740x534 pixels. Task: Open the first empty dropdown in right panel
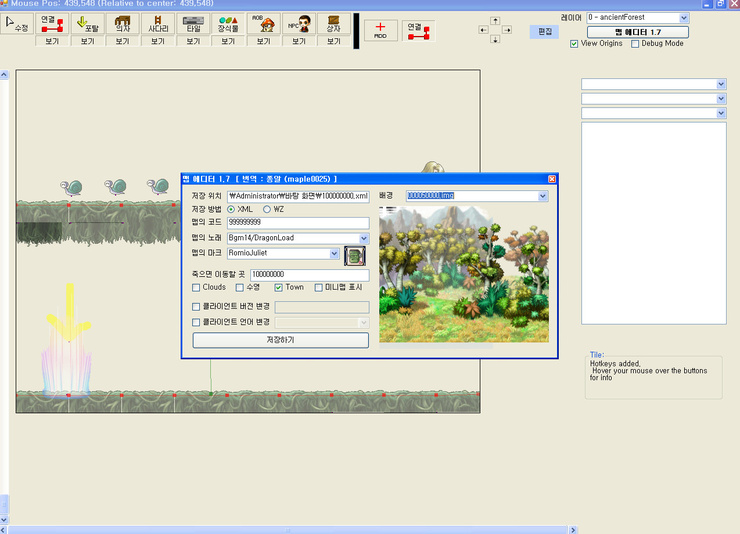(x=721, y=84)
